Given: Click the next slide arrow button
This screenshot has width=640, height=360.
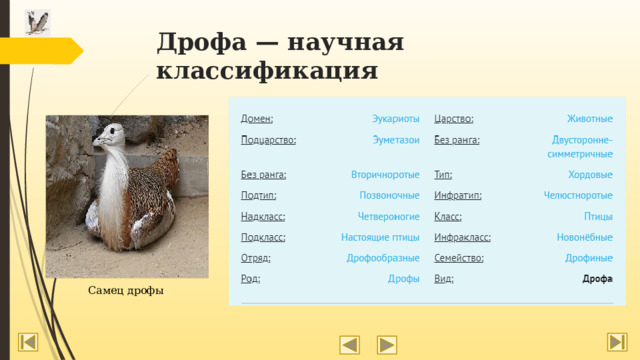Looking at the screenshot, I should (387, 345).
